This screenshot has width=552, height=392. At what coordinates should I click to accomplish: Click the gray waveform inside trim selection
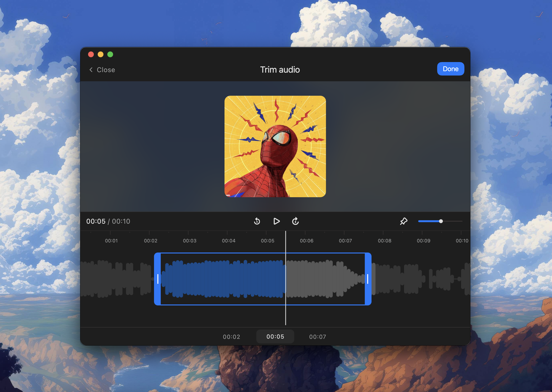tap(325, 279)
